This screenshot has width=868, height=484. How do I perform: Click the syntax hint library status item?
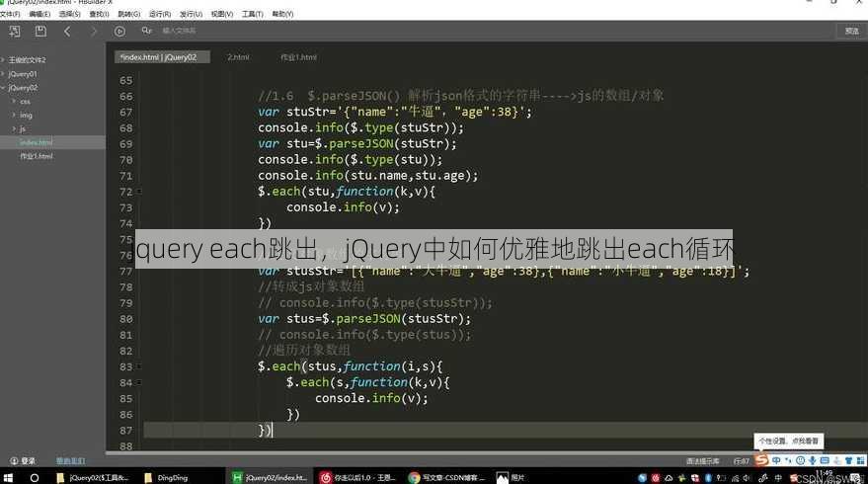[702, 460]
